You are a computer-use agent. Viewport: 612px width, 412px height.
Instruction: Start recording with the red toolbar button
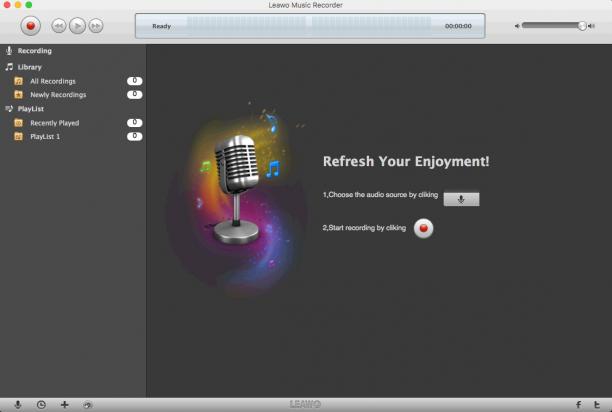pyautogui.click(x=30, y=26)
